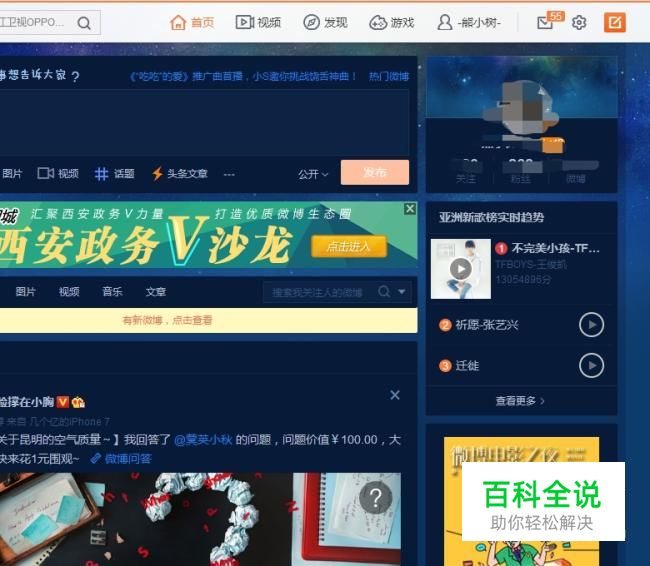
Task: Expand the 公开 visibility dropdown
Action: [x=313, y=174]
